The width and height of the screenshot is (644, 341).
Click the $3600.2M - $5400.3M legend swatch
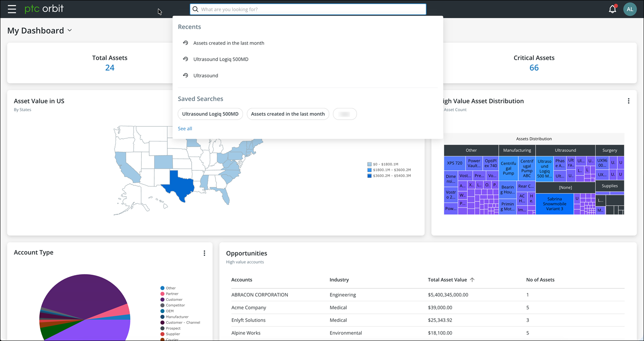[369, 176]
